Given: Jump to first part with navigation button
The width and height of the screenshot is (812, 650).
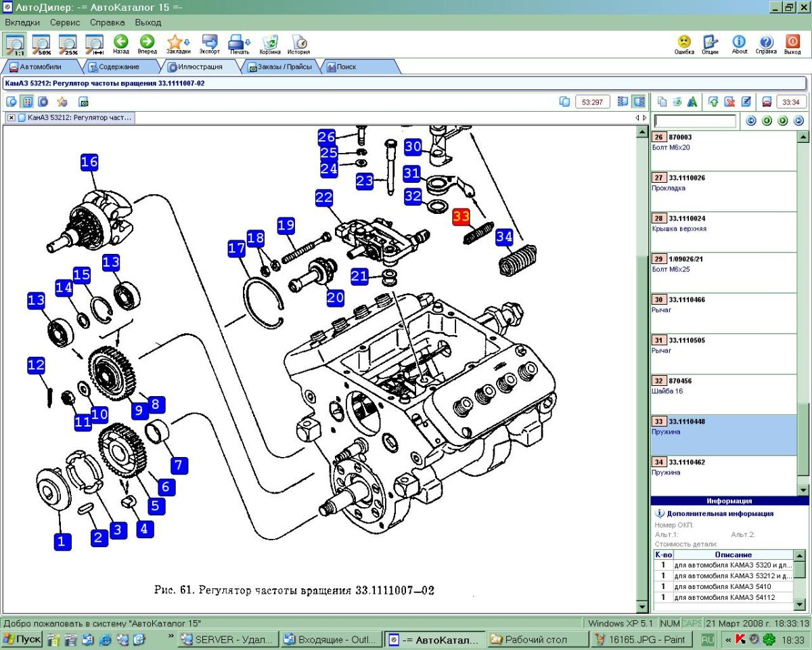Looking at the screenshot, I should click(750, 121).
